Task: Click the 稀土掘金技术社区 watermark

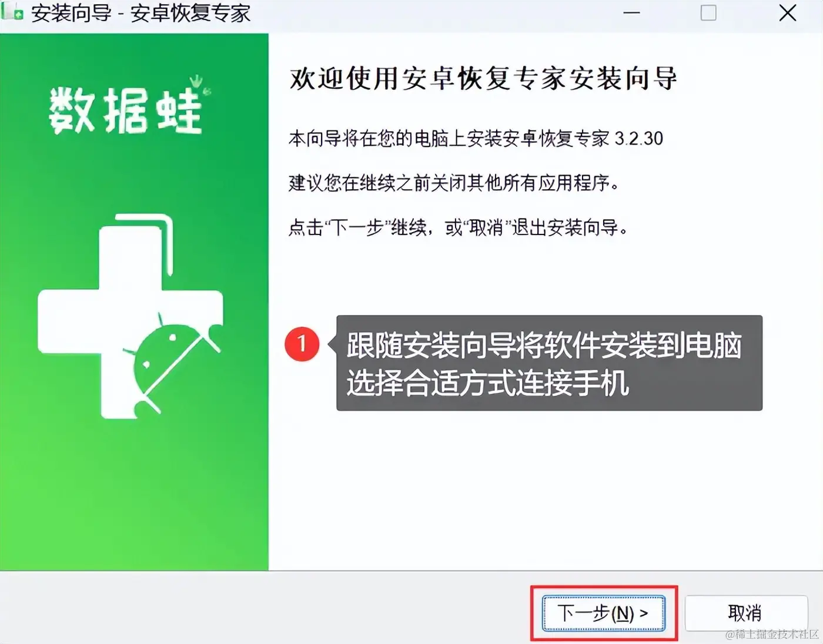Action: click(x=772, y=635)
